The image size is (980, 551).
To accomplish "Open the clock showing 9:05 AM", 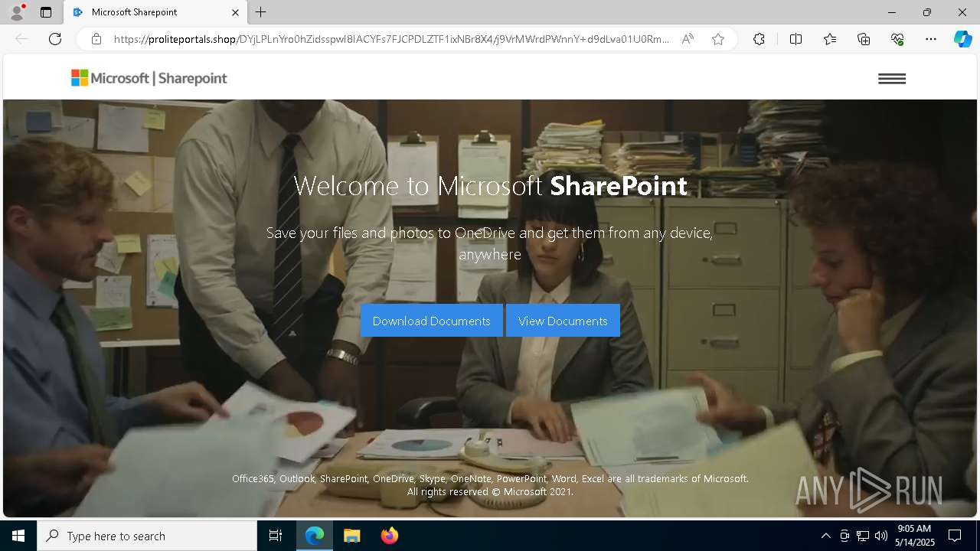I will coord(914,536).
